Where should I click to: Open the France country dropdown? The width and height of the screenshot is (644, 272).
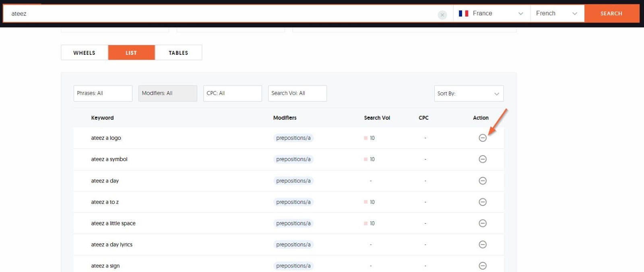click(x=492, y=13)
